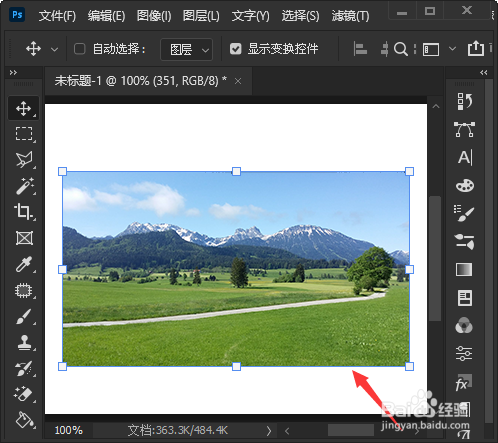Enable the 自动选择 checkbox
The height and width of the screenshot is (443, 498).
click(x=79, y=49)
